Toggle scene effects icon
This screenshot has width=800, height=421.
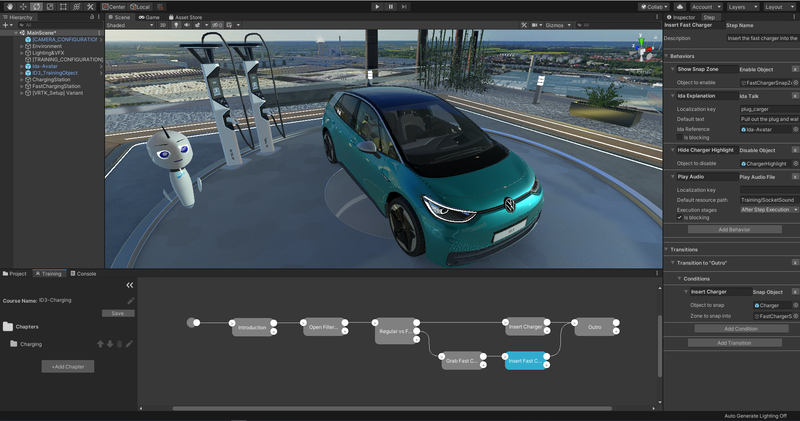[x=197, y=25]
